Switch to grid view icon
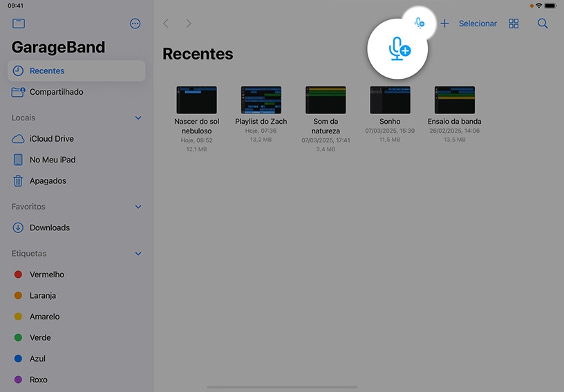The image size is (564, 392). pyautogui.click(x=514, y=24)
